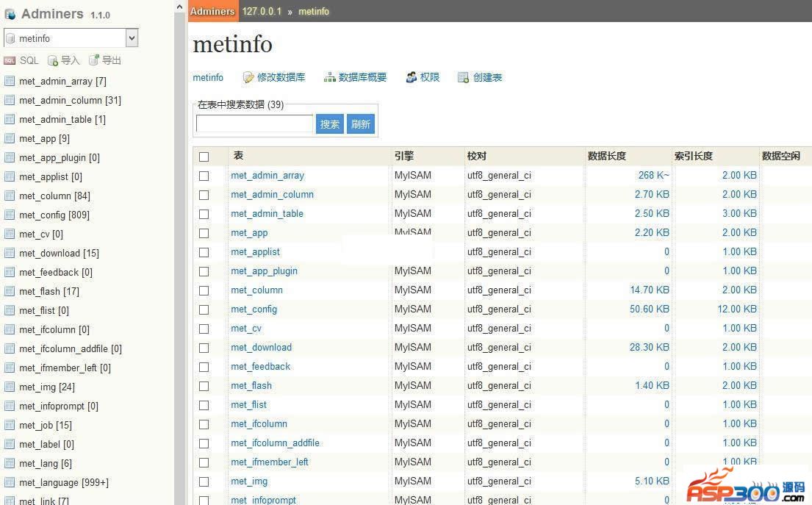Click the SQL icon in the sidebar

10,60
